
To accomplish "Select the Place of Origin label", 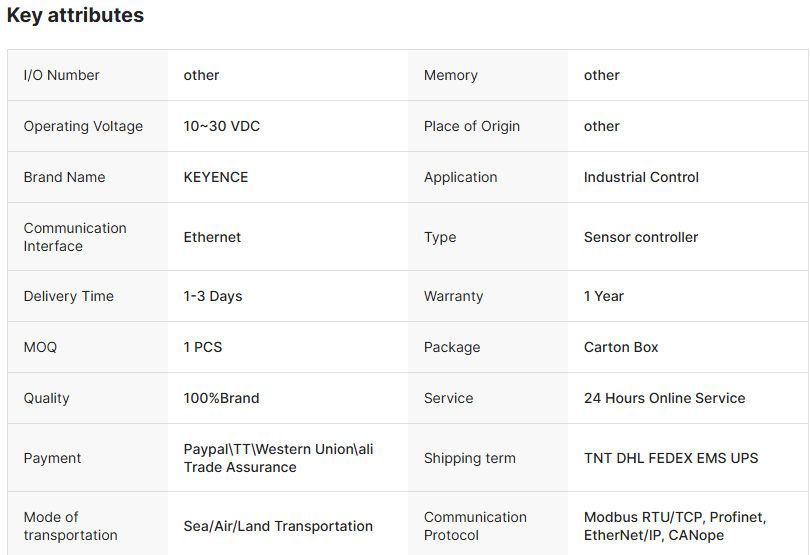I will 472,126.
